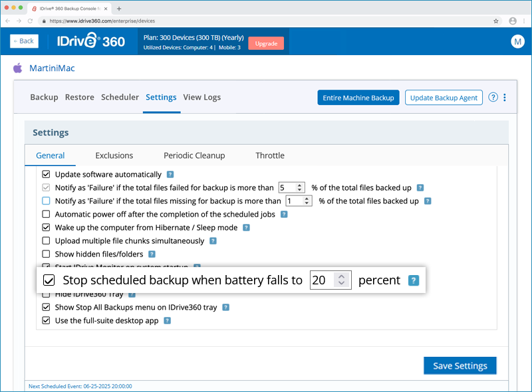Open the browser three-dot menu

click(x=524, y=21)
